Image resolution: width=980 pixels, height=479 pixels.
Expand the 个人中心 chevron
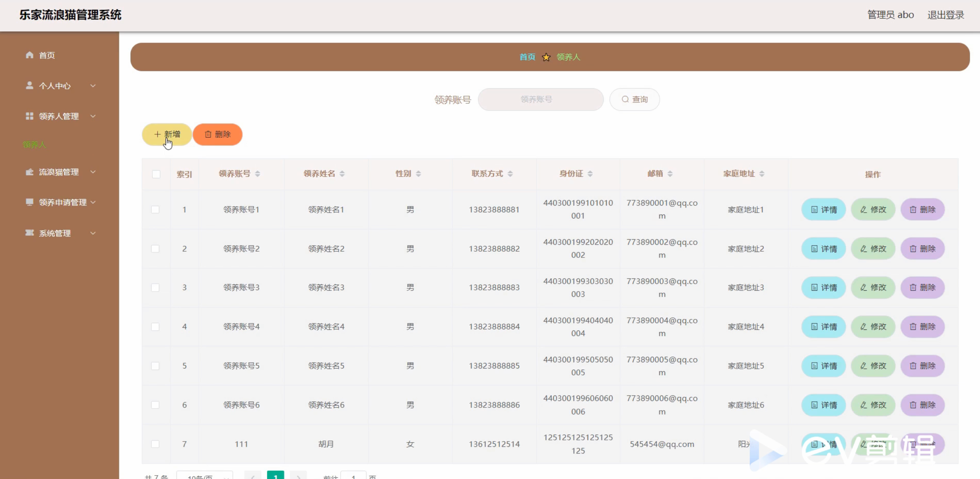(x=93, y=86)
